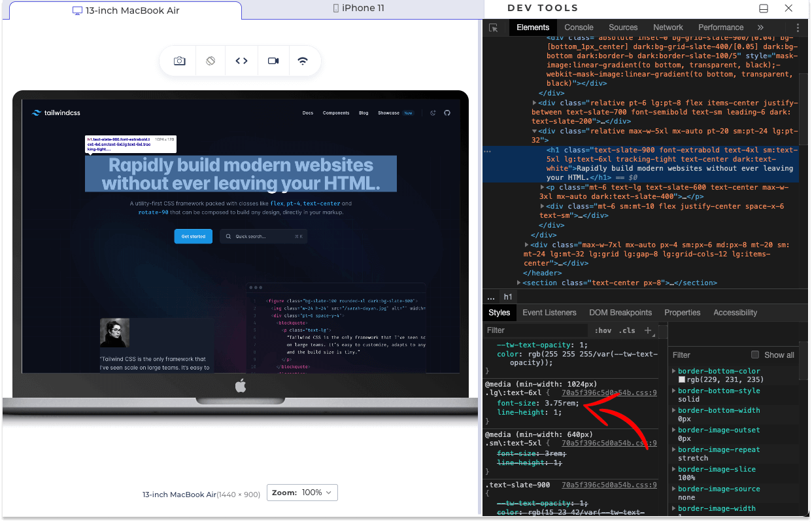Click the Get started button on the page
This screenshot has width=812, height=522.
pos(193,236)
